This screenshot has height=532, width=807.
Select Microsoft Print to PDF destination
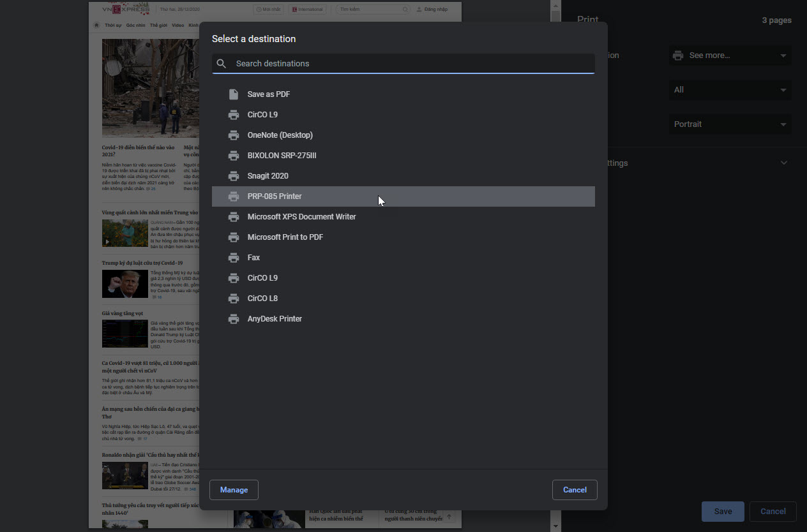(x=403, y=237)
